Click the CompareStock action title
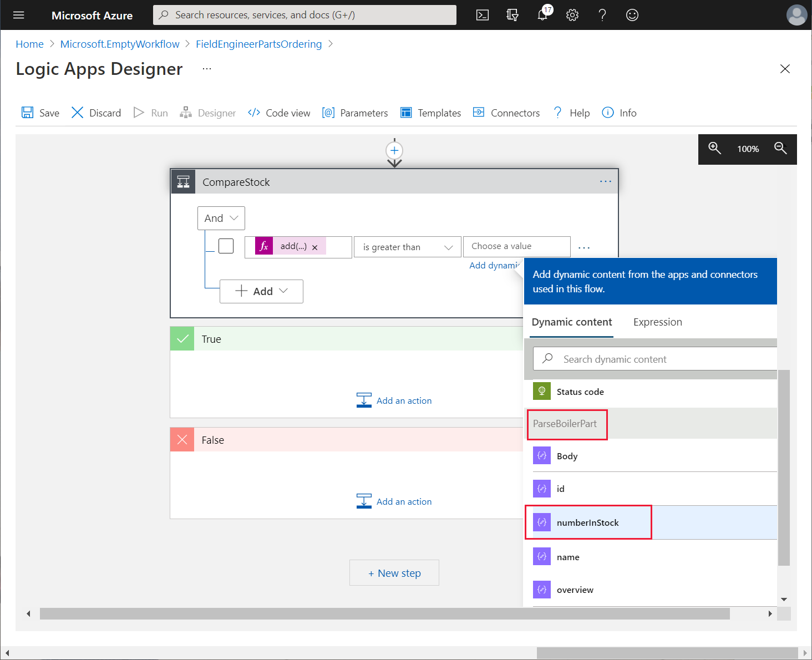This screenshot has width=812, height=660. pyautogui.click(x=236, y=182)
